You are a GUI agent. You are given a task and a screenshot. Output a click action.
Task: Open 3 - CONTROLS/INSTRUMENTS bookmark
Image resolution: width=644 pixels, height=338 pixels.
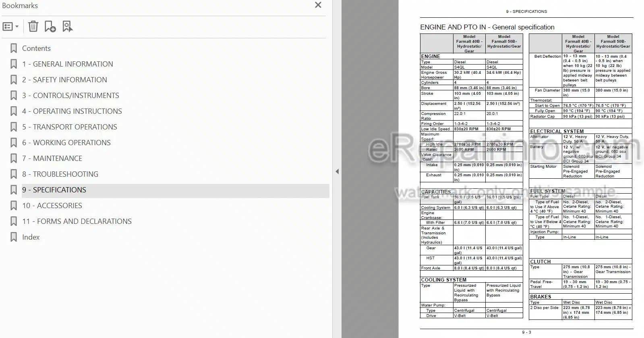point(70,96)
